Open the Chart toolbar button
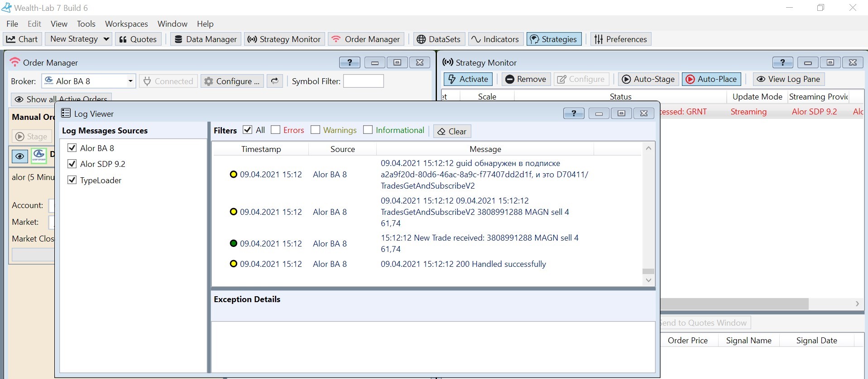The width and height of the screenshot is (868, 379). point(22,39)
